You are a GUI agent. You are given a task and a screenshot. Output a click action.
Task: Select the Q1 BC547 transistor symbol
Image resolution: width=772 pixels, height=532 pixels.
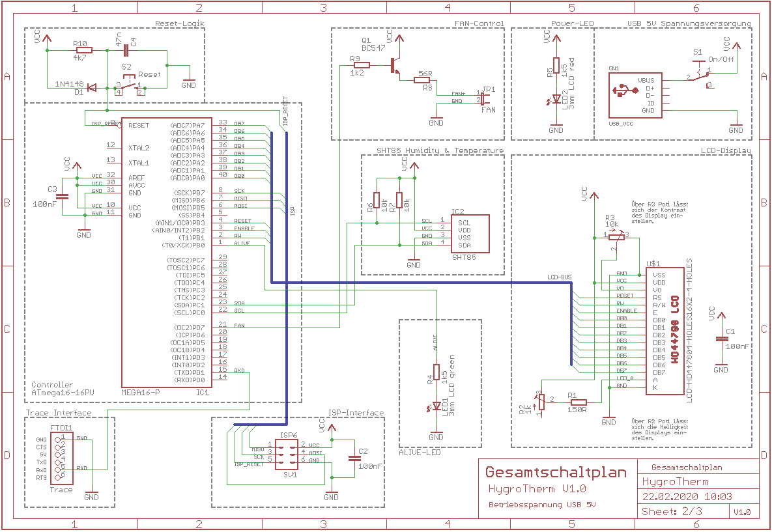point(395,66)
